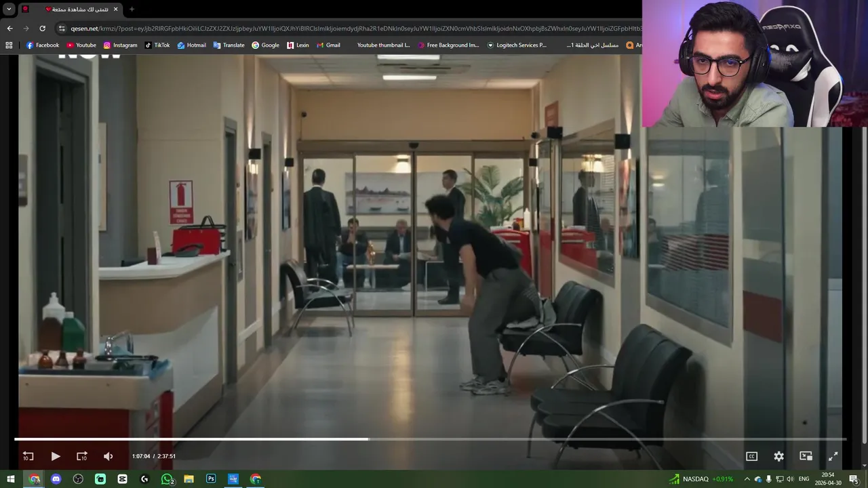The width and height of the screenshot is (868, 488).
Task: Rewind the video 10 seconds
Action: pos(28,456)
